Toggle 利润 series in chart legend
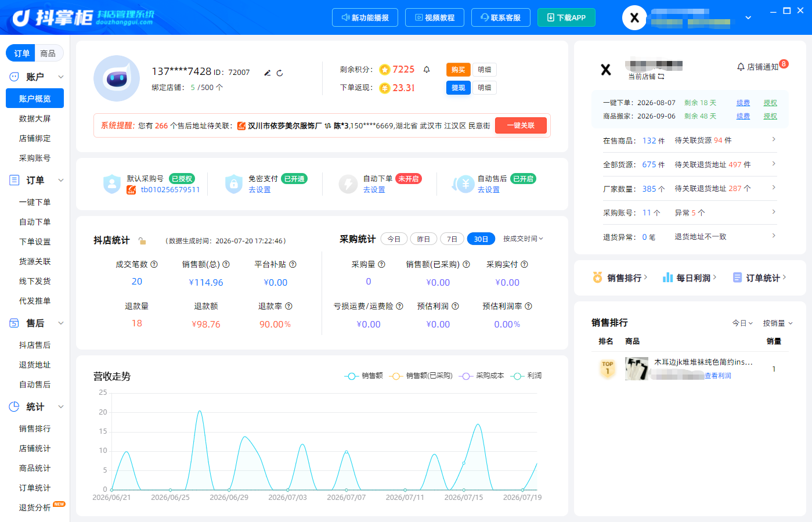The height and width of the screenshot is (522, 812). click(526, 376)
